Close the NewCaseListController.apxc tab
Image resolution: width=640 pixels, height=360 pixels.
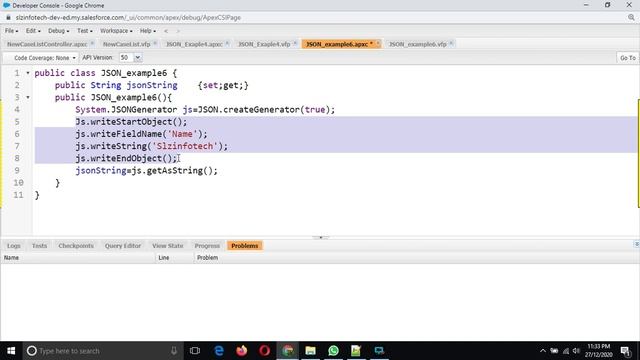(x=92, y=43)
